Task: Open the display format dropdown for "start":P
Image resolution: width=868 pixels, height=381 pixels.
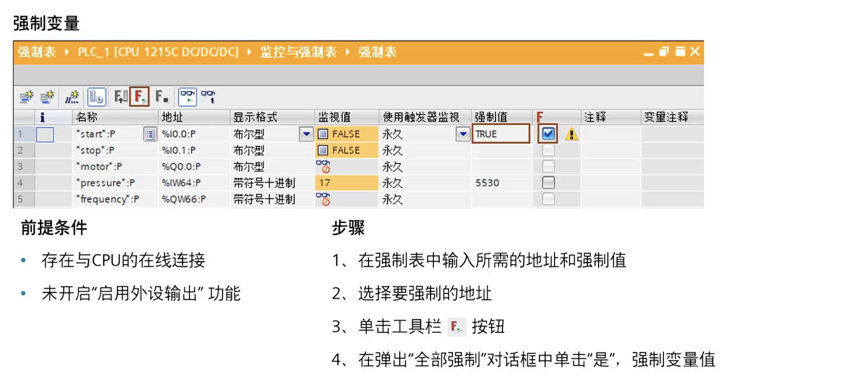Action: (x=307, y=134)
